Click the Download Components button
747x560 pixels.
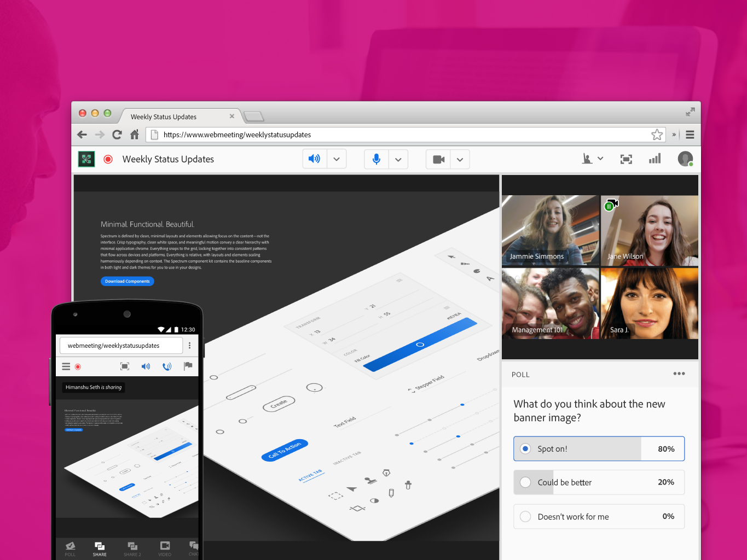(x=128, y=281)
